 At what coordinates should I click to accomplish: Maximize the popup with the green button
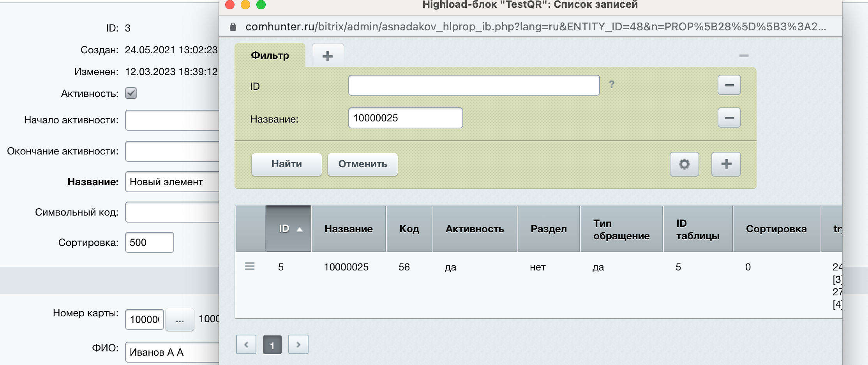(261, 5)
